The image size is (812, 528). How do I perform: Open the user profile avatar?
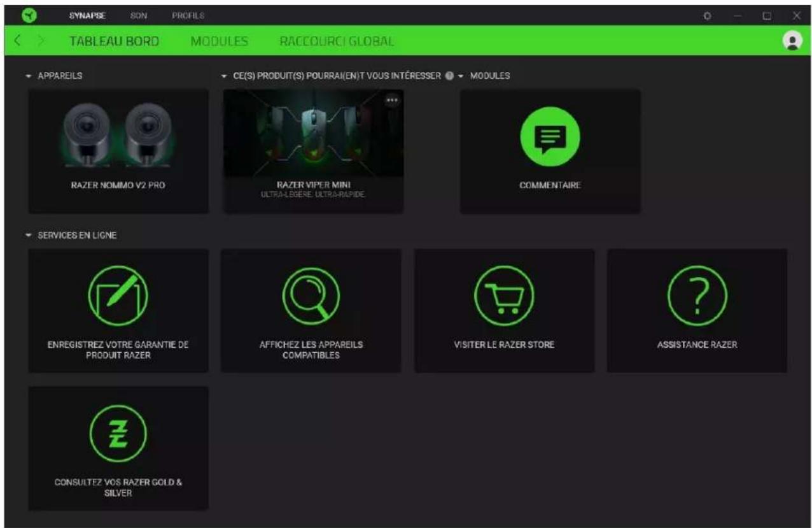[792, 41]
